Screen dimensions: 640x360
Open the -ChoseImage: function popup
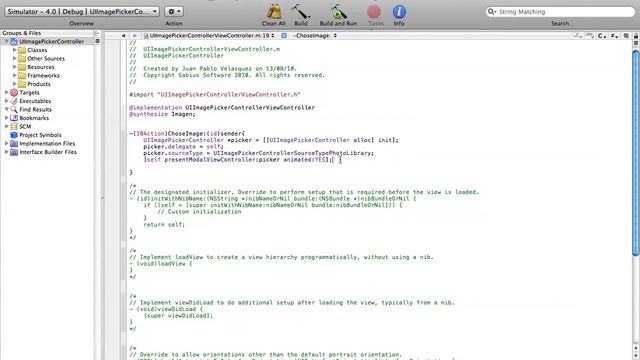[x=314, y=36]
